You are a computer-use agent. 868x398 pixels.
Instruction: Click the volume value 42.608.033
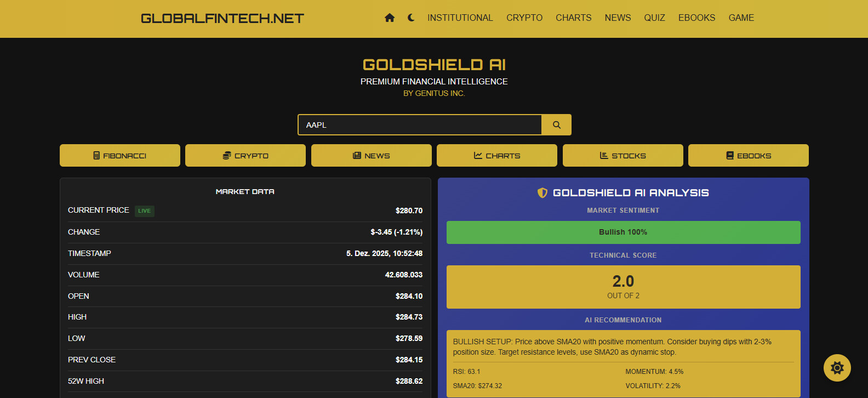pyautogui.click(x=404, y=275)
